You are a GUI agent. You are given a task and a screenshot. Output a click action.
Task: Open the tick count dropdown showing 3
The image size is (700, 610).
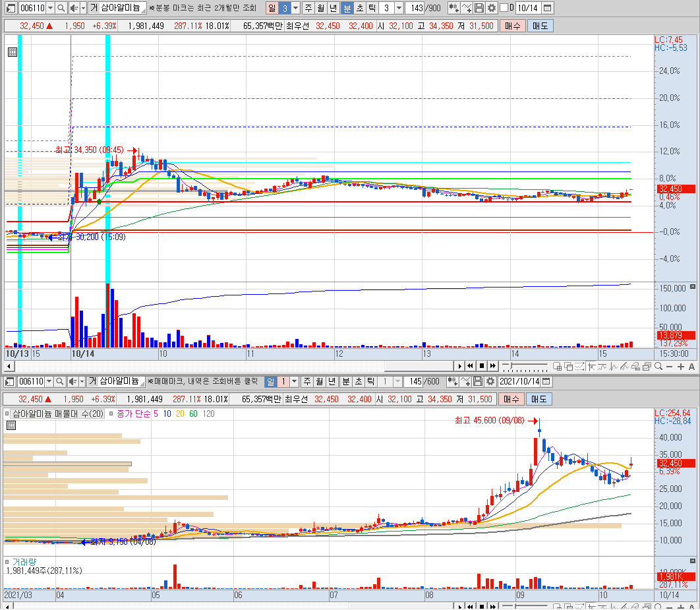point(399,8)
